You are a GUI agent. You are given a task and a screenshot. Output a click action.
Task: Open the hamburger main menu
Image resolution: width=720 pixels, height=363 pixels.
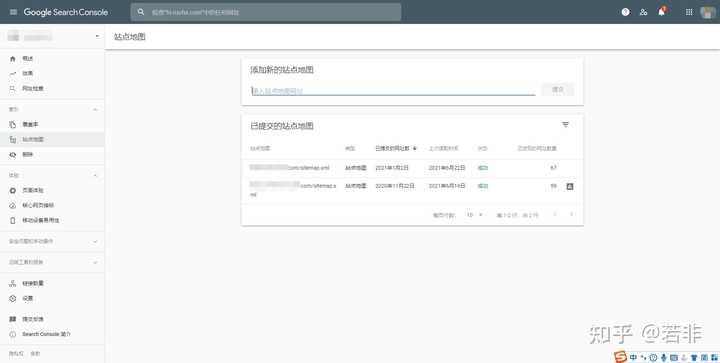click(13, 12)
